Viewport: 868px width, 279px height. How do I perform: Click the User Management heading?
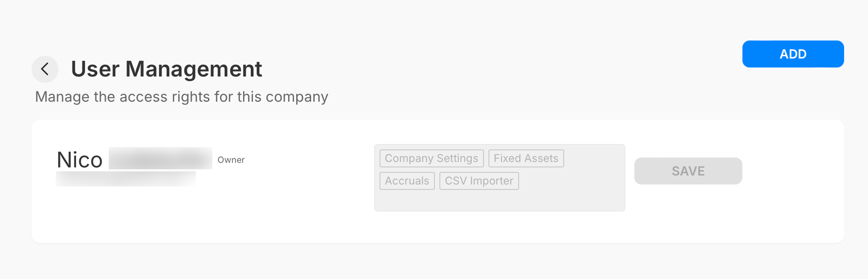click(167, 69)
